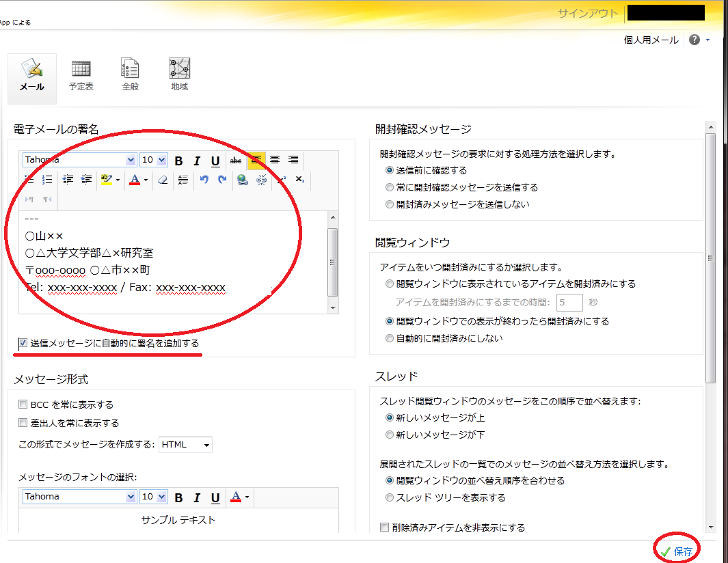This screenshot has width=728, height=563.
Task: Open signature font color dropdown arrow
Action: [x=146, y=180]
